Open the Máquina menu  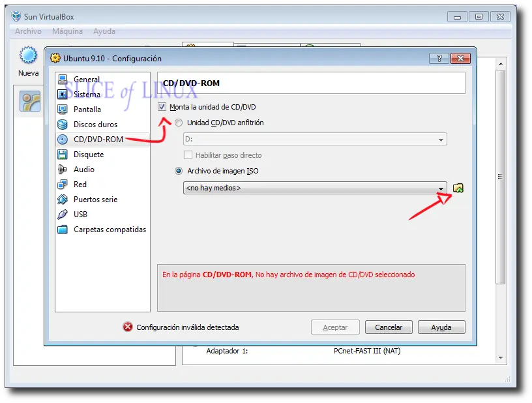[x=68, y=31]
